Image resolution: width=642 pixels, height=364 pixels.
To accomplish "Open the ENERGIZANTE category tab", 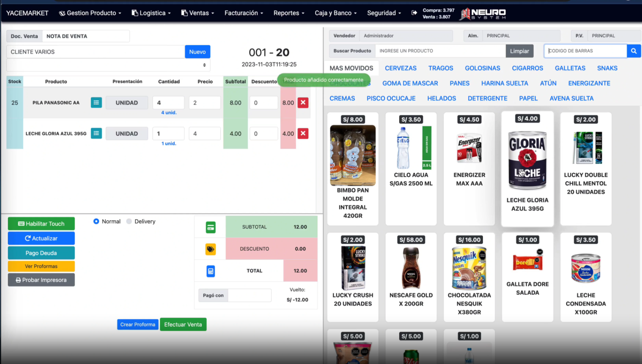I will 589,83.
